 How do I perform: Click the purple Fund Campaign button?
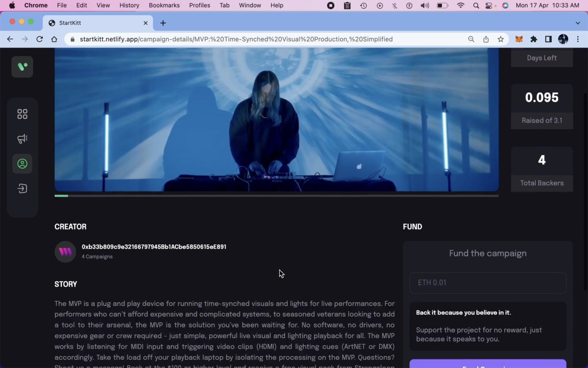coord(488,364)
